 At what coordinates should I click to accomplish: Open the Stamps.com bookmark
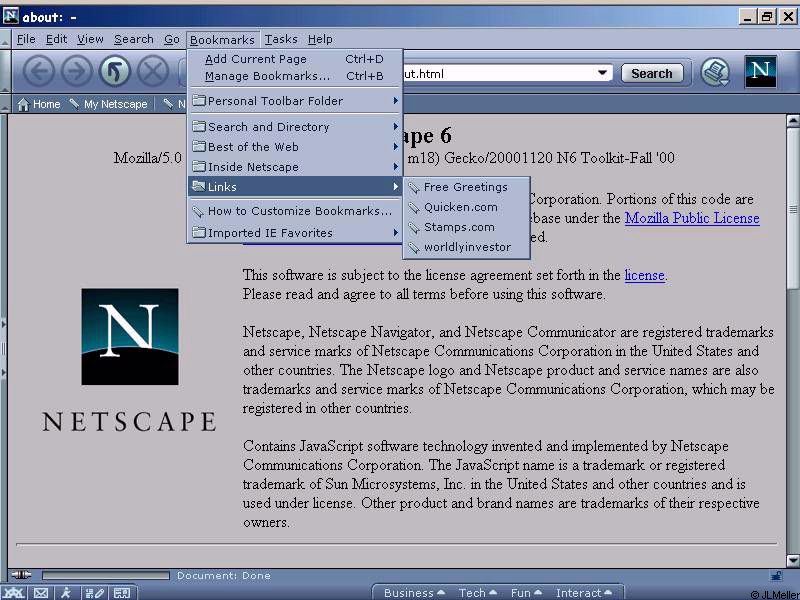pyautogui.click(x=466, y=227)
